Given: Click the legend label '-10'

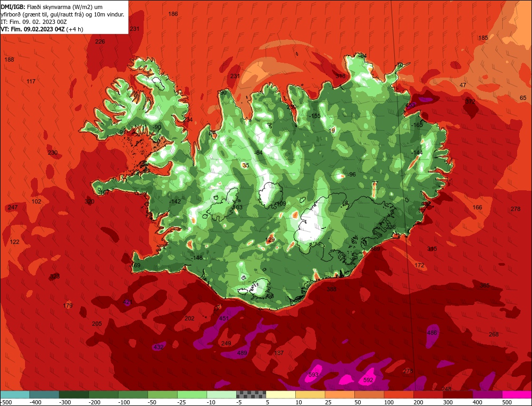Looking at the screenshot, I should 211,402.
